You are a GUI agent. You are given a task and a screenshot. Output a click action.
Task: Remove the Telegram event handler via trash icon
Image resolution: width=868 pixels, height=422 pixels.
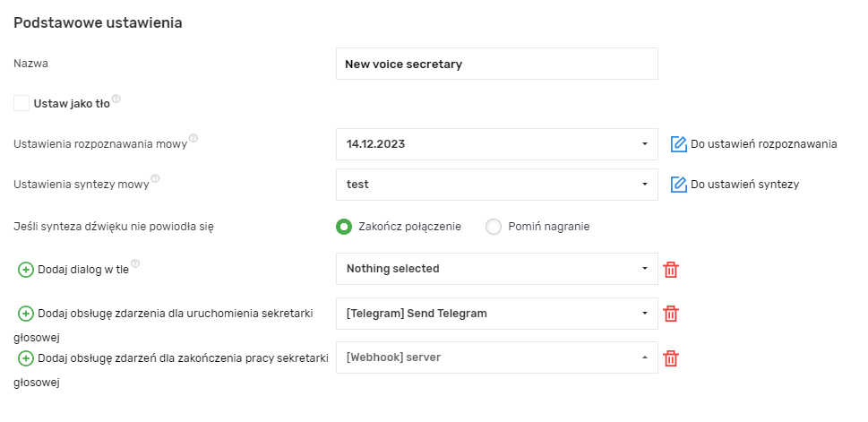(671, 314)
